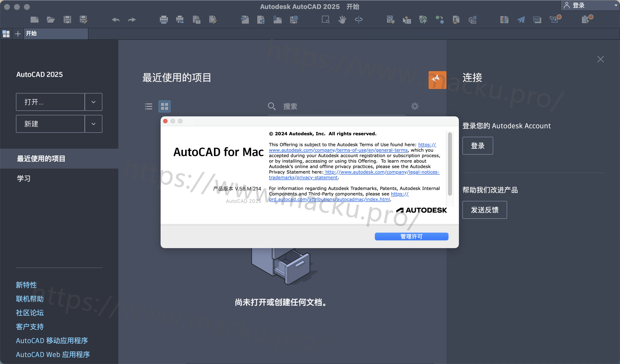Select the 3D Orbit tool

pos(358,20)
